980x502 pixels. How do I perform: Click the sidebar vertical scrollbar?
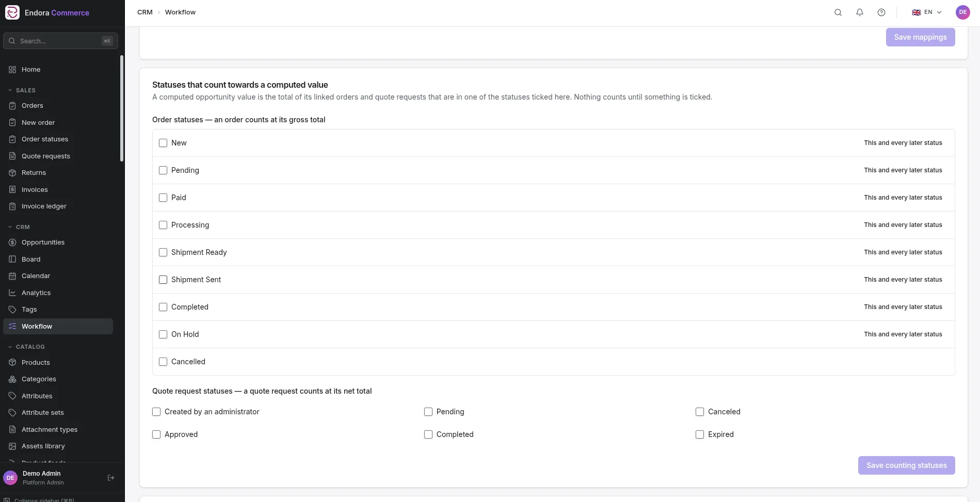[122, 108]
